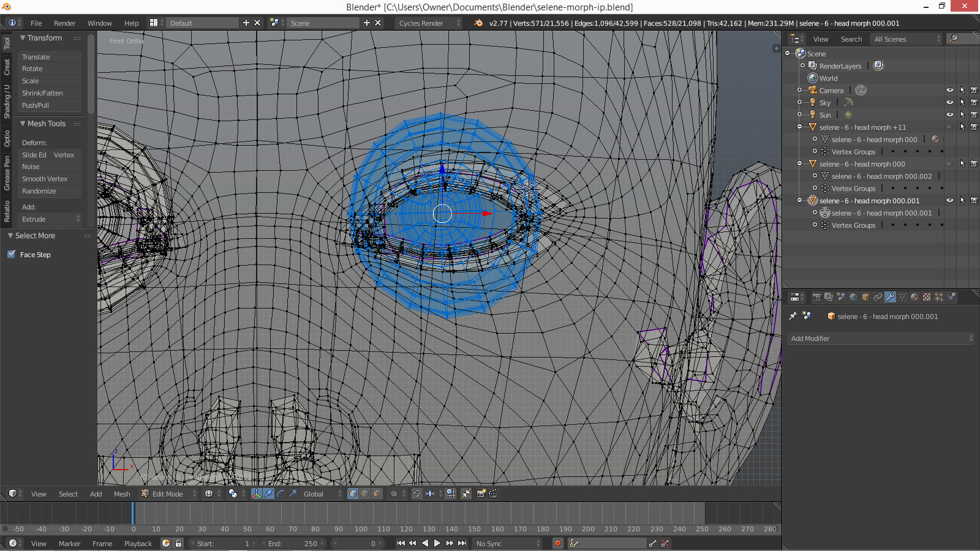The width and height of the screenshot is (980, 551).
Task: Open the World properties tab (globe icon)
Action: (853, 297)
